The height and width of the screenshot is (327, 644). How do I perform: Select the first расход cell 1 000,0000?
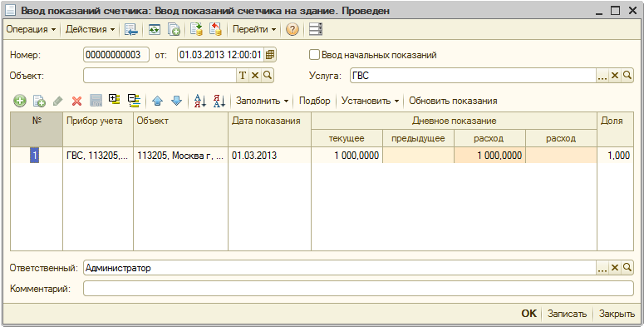coord(489,156)
